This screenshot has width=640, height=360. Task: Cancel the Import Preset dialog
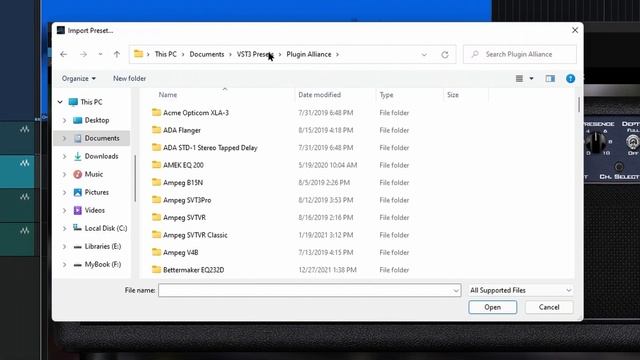pos(549,307)
